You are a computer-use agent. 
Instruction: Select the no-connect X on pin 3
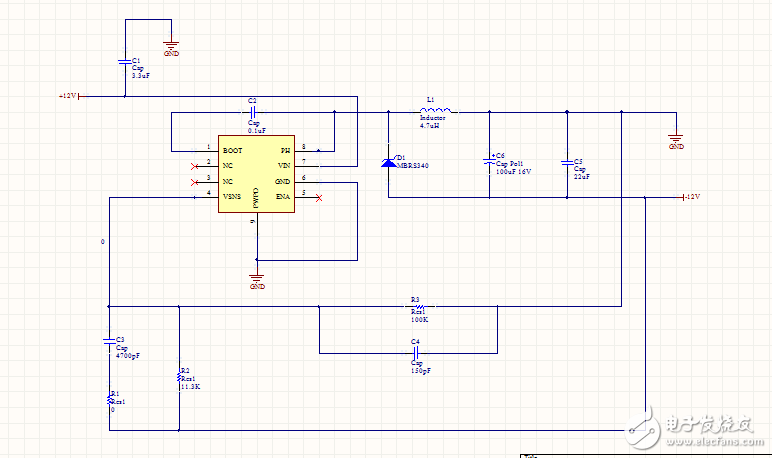point(194,182)
